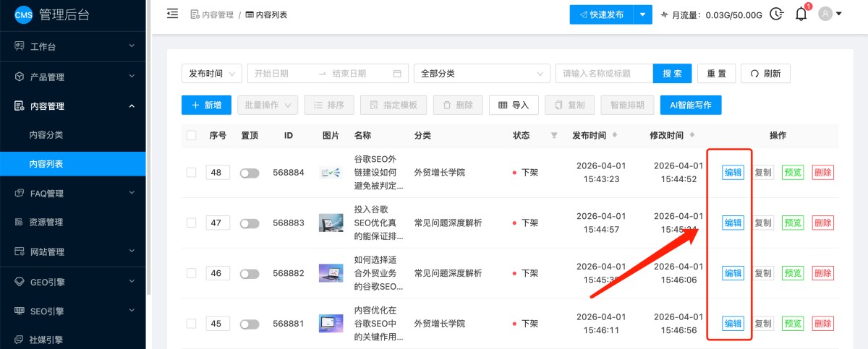Click the 搜索 button

coord(672,74)
